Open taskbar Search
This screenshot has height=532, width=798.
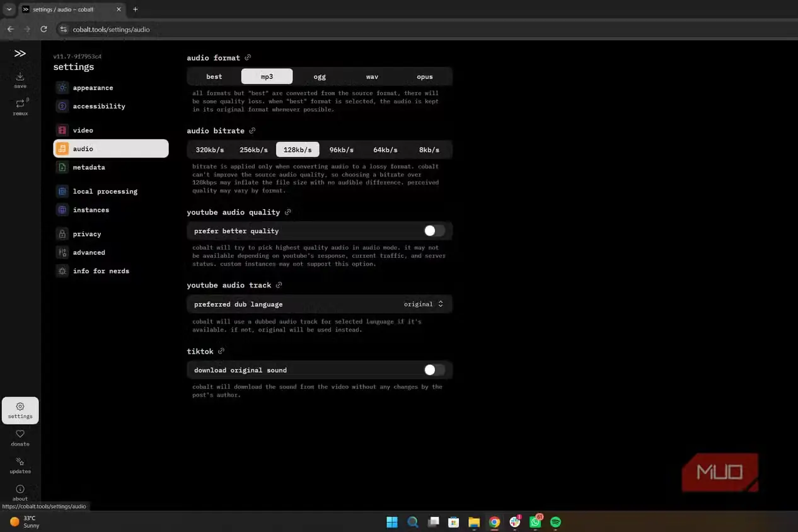tap(413, 522)
